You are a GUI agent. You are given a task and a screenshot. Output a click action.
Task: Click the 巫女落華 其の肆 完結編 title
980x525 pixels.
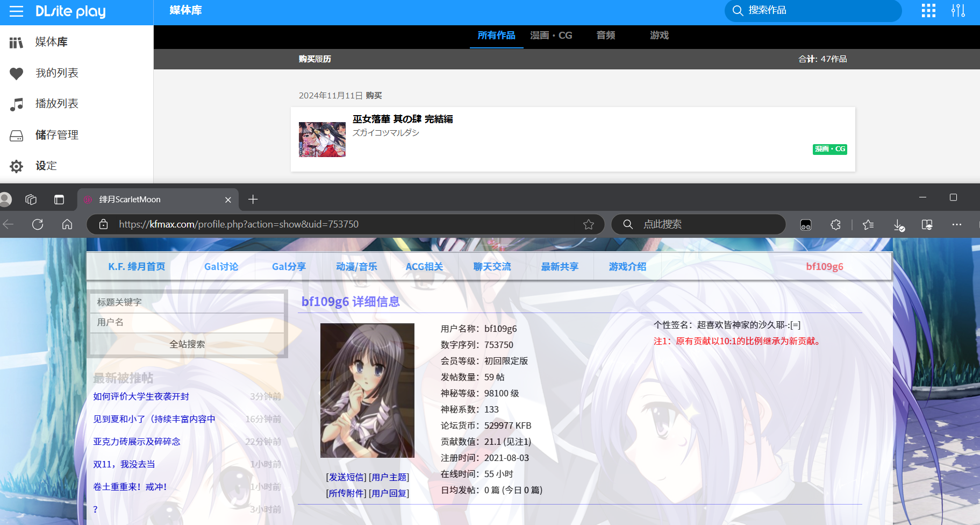click(x=403, y=119)
